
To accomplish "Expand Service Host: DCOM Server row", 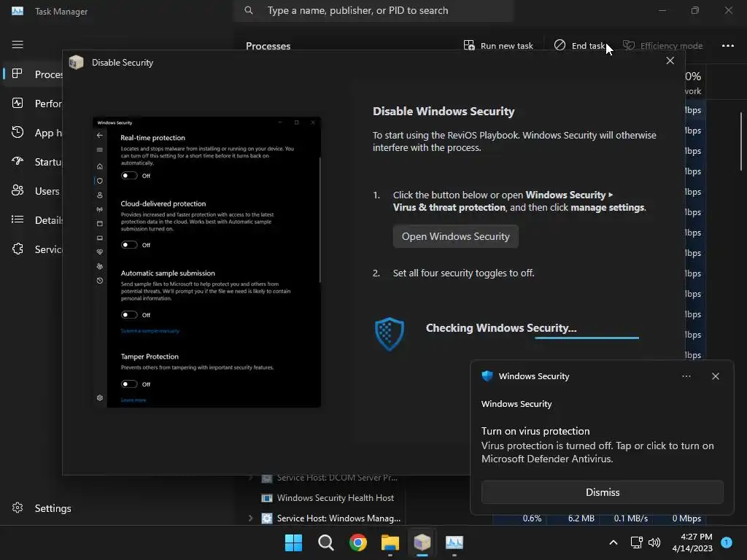I will [251, 478].
